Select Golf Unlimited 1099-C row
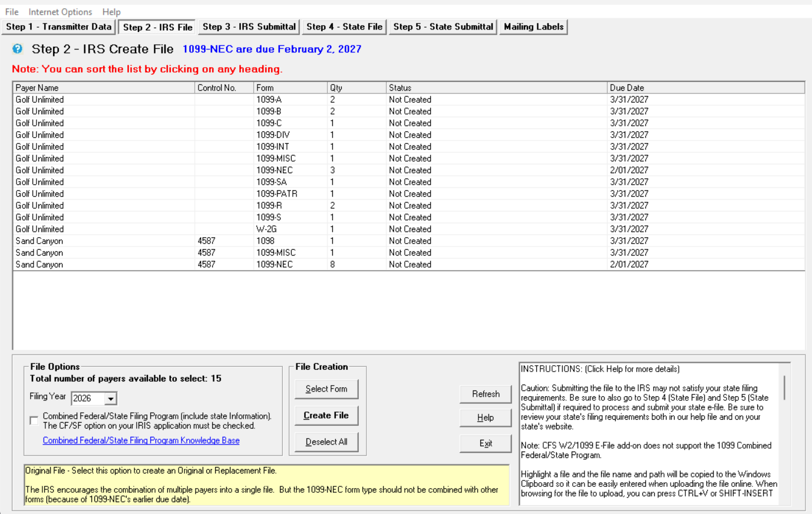 (409, 123)
